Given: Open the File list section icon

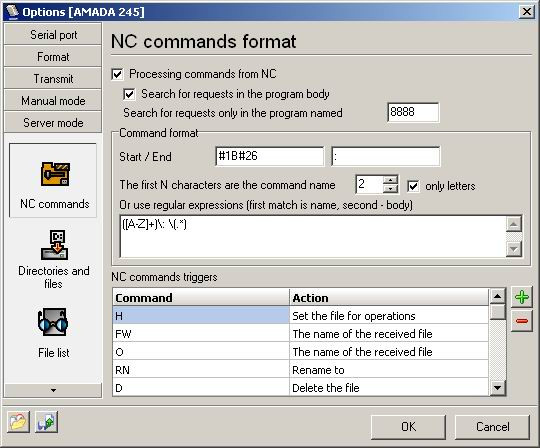Looking at the screenshot, I should coord(53,322).
